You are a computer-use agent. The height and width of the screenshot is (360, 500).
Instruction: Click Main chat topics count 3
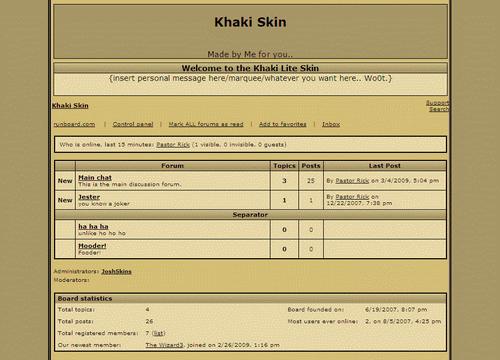284,181
